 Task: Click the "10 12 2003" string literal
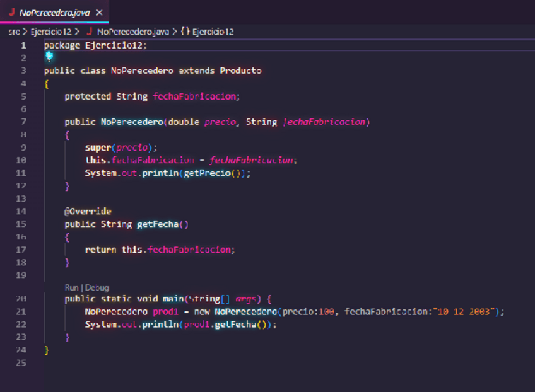(x=459, y=311)
